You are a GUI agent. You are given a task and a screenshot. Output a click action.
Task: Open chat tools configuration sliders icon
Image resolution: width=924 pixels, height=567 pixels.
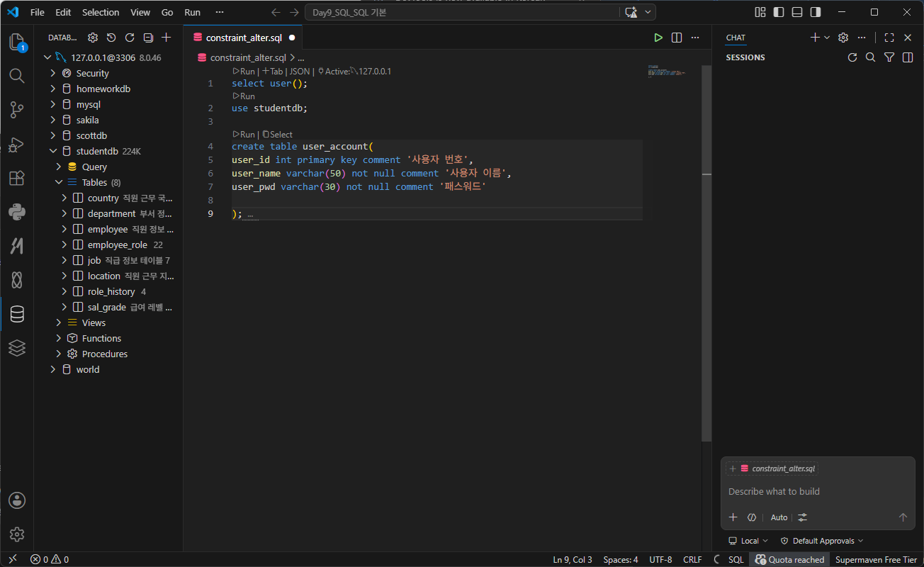(x=802, y=517)
